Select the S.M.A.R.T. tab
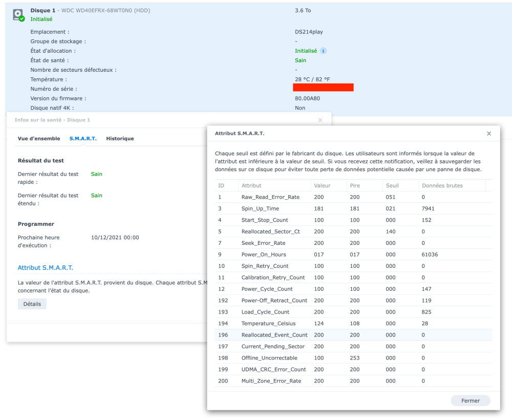The image size is (512, 420). coord(83,139)
